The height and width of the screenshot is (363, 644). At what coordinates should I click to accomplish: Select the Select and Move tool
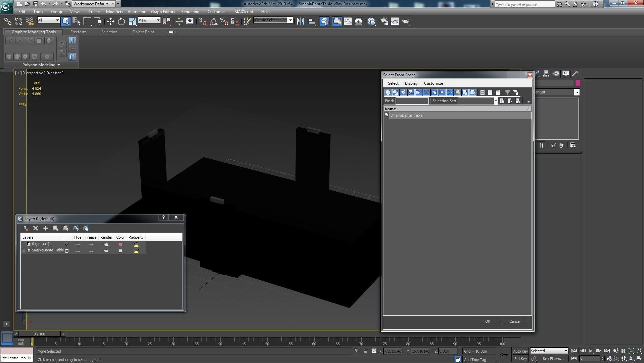coord(110,22)
